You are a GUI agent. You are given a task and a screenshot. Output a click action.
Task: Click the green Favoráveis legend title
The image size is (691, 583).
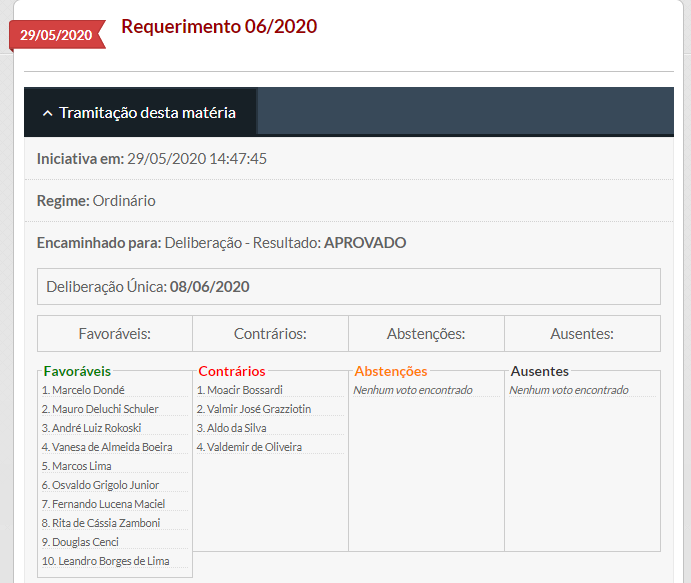pyautogui.click(x=77, y=371)
